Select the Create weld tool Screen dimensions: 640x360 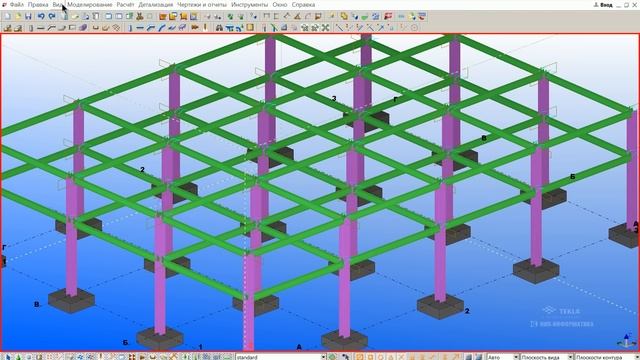[205, 28]
